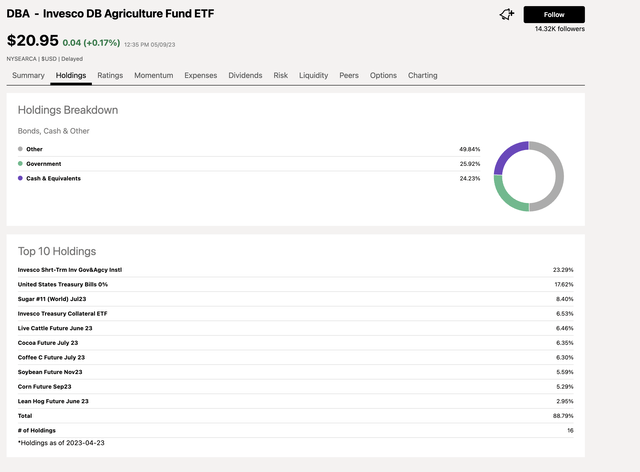This screenshot has width=640, height=472.
Task: Click Soybean Future Nov23 holding
Action: [x=50, y=372]
